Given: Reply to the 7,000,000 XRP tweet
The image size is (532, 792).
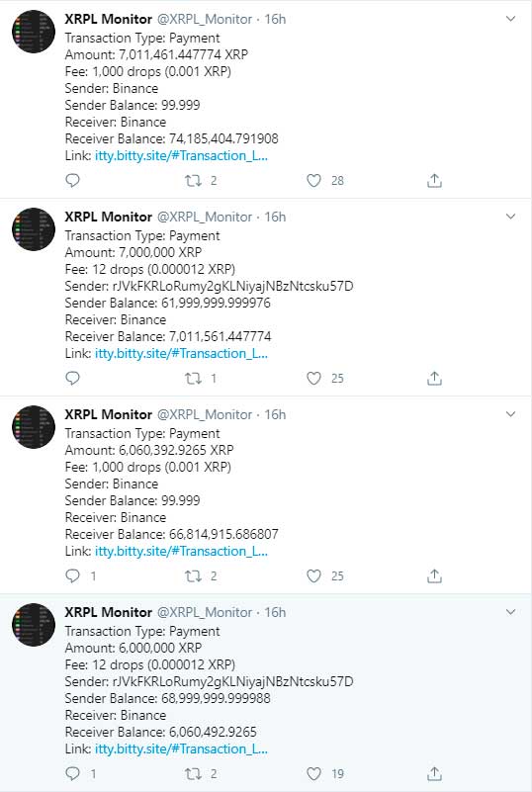Looking at the screenshot, I should pyautogui.click(x=73, y=378).
